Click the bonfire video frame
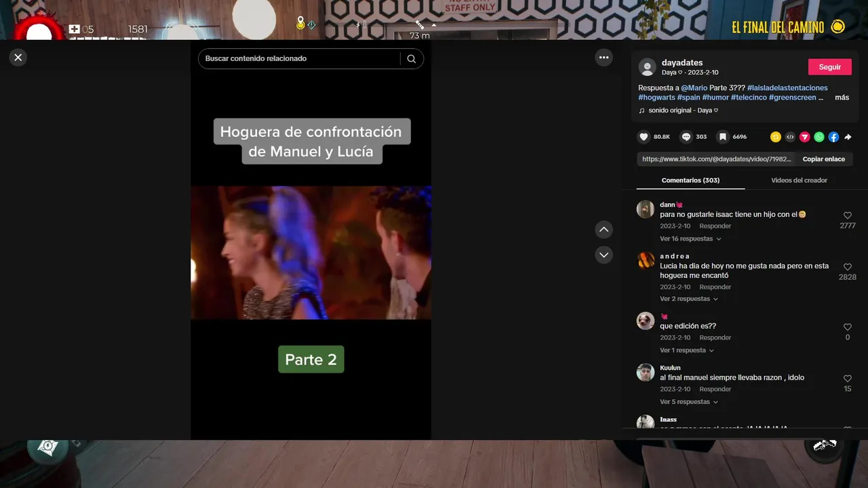Viewport: 868px width, 488px height. [311, 253]
